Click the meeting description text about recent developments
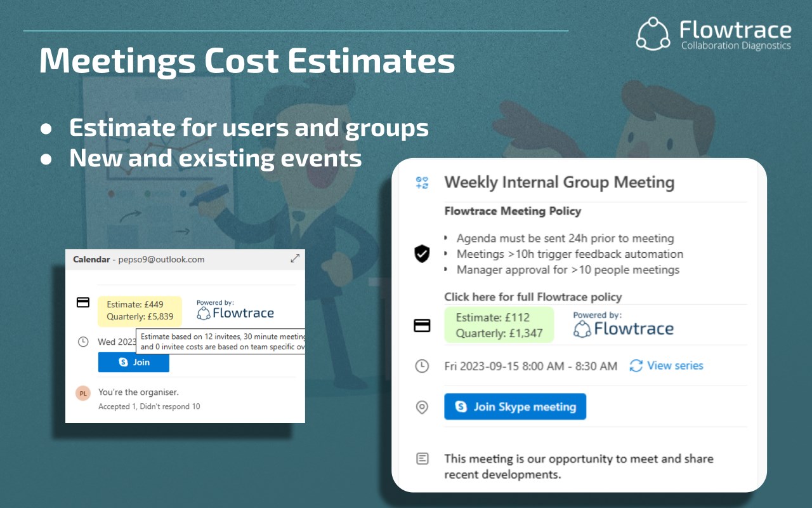 (x=579, y=466)
